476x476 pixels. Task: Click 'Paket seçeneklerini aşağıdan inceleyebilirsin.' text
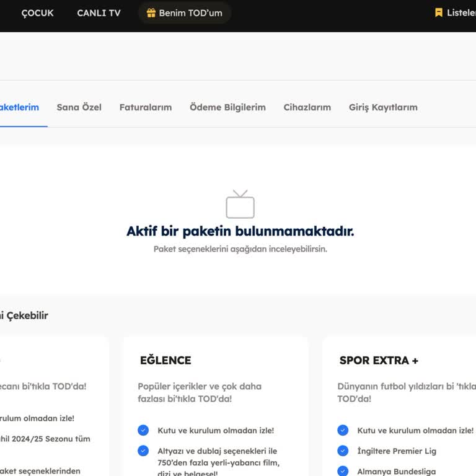(240, 249)
